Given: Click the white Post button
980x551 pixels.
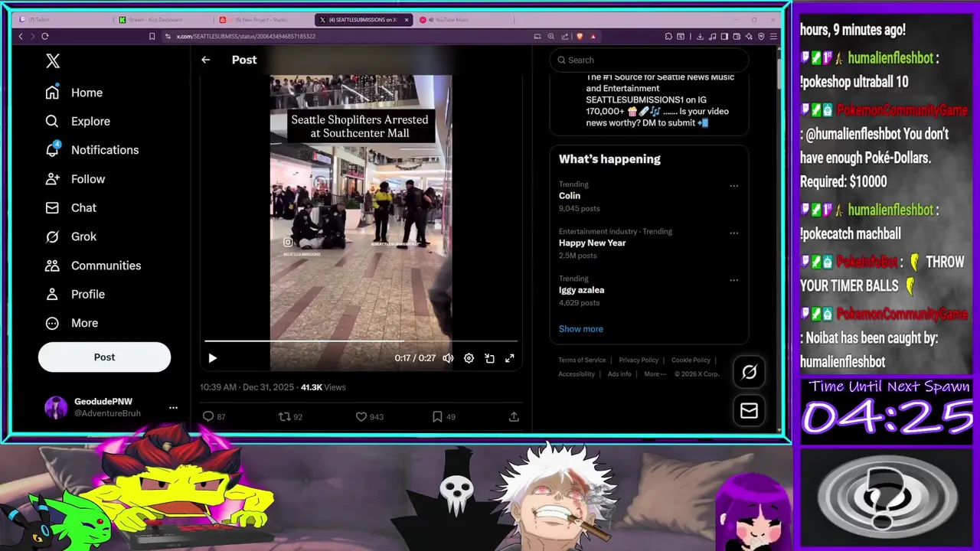Looking at the screenshot, I should [x=104, y=357].
